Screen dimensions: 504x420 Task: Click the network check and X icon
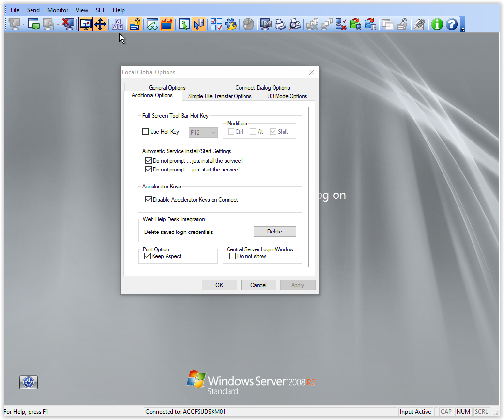coord(341,24)
